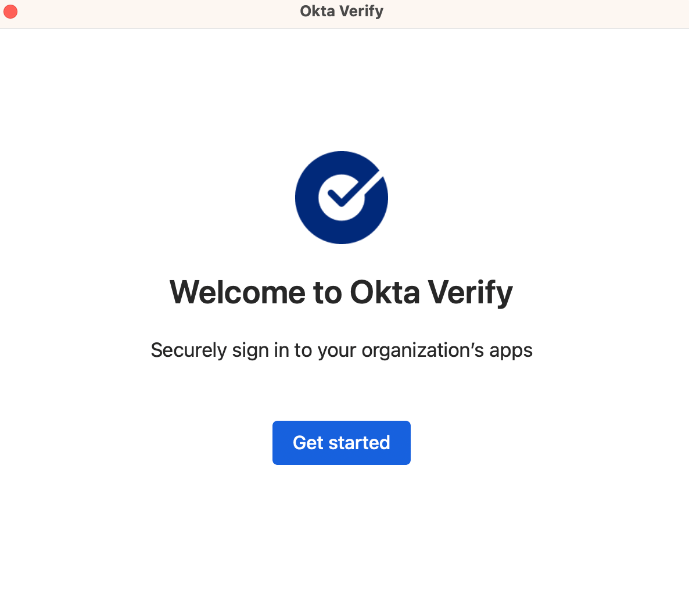Click the Securely sign in subtitle text
689x616 pixels.
coord(342,350)
